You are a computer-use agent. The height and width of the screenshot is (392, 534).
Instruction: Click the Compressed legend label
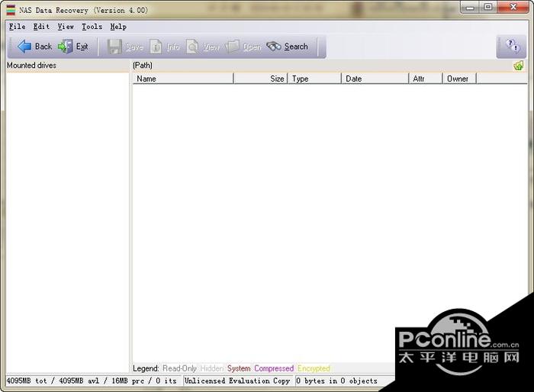click(274, 368)
